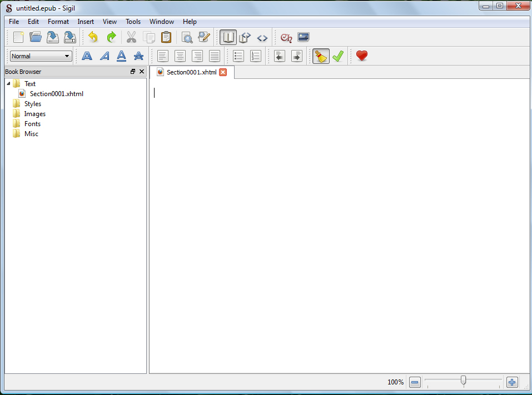Close the Section0001.xhtml tab

tap(223, 72)
